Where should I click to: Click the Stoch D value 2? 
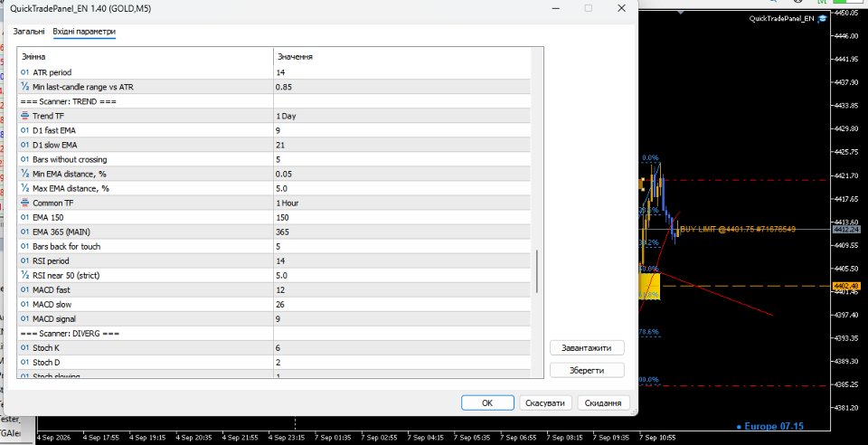pos(401,363)
